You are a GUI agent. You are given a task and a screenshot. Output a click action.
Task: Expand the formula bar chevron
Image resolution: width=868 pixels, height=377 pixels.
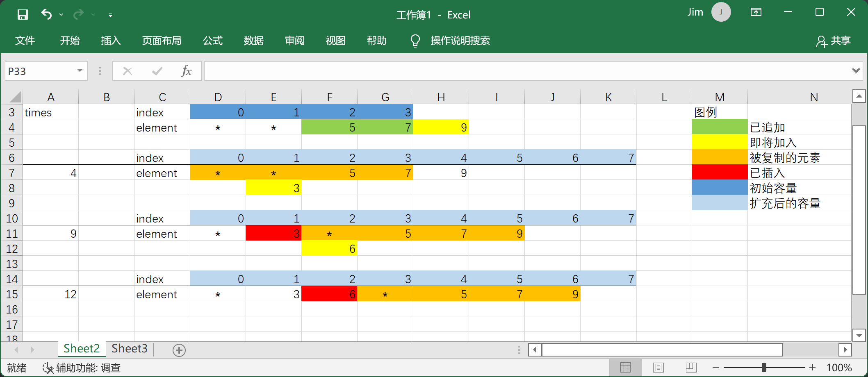click(856, 70)
